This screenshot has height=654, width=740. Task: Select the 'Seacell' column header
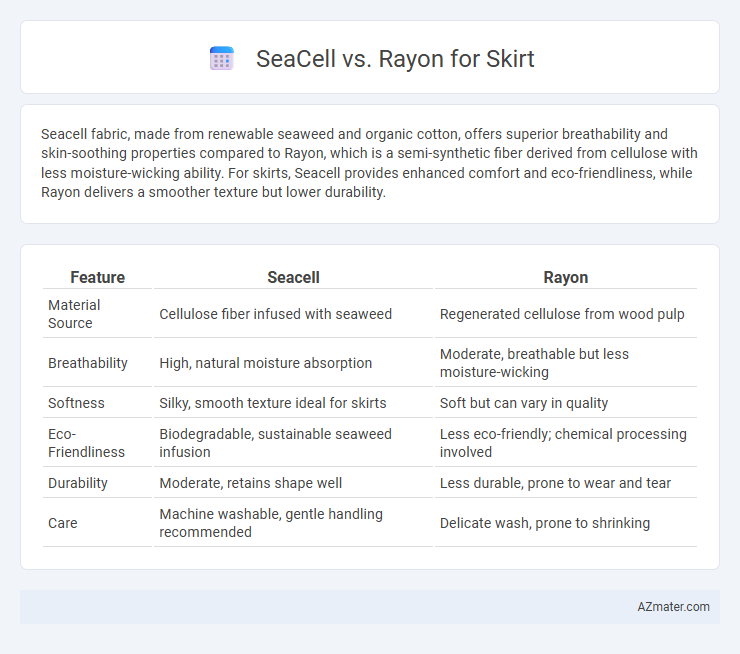293,277
